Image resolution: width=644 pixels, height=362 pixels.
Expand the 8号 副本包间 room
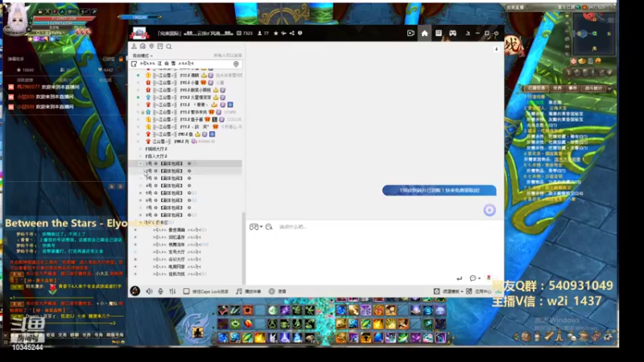click(x=140, y=215)
